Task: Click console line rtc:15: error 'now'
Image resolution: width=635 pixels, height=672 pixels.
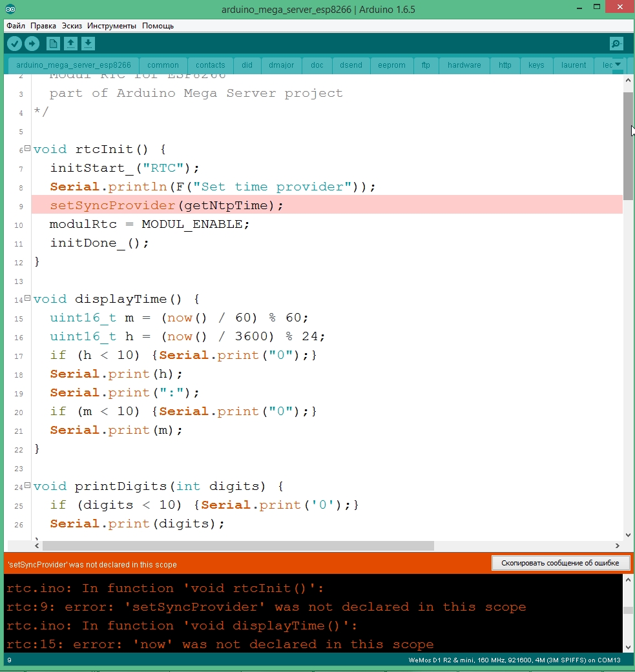Action: click(x=220, y=644)
